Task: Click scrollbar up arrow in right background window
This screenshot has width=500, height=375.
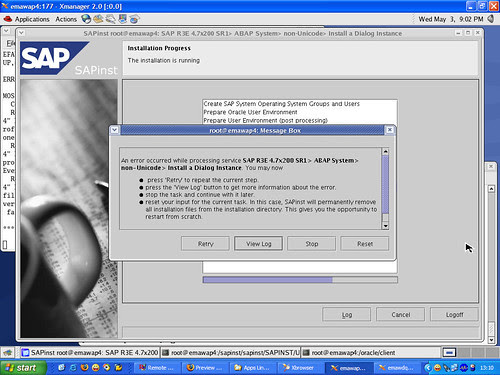Action: pos(491,189)
